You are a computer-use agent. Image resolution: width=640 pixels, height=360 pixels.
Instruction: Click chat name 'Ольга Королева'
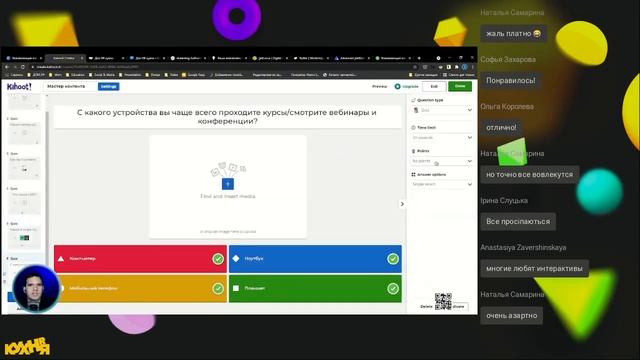[507, 107]
